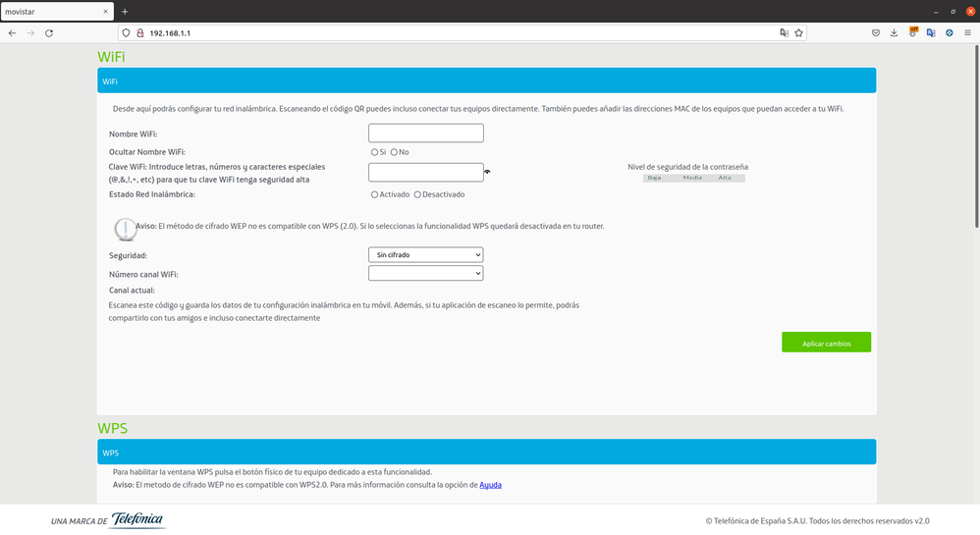Open the downloads panel
980x535 pixels.
coord(894,33)
